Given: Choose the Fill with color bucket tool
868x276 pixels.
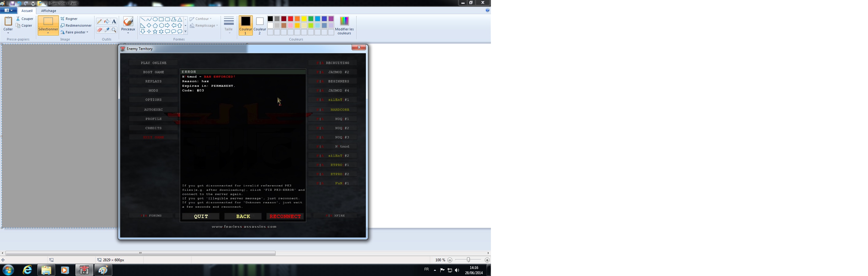Looking at the screenshot, I should tap(107, 21).
